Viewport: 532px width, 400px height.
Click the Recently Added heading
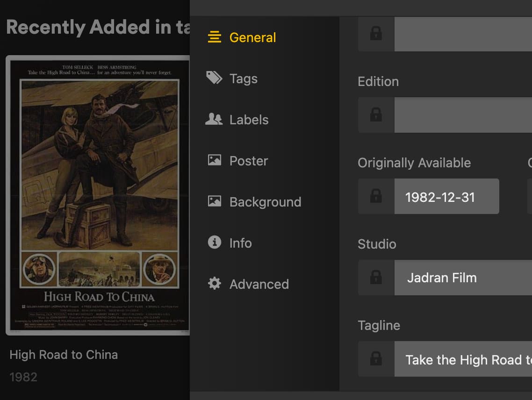[x=98, y=27]
